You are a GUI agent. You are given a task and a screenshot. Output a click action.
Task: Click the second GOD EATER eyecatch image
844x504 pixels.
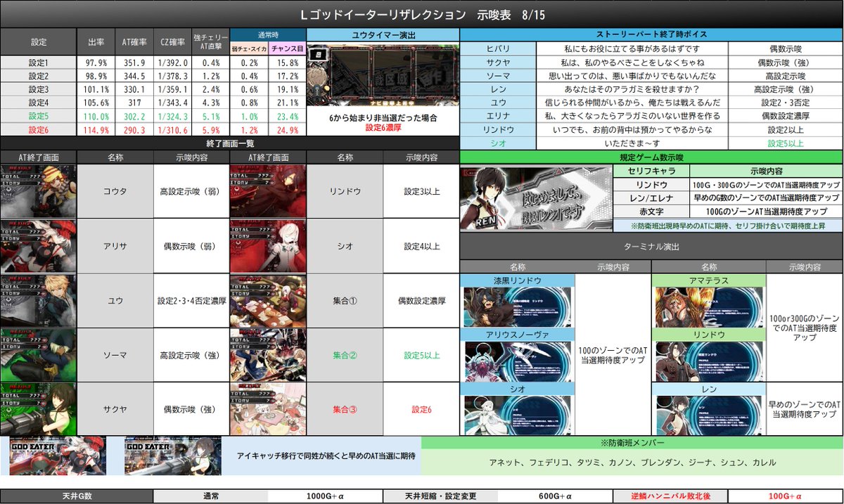click(173, 455)
